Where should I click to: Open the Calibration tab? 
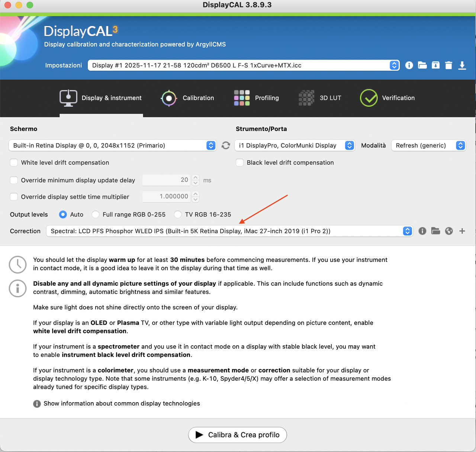click(x=187, y=98)
